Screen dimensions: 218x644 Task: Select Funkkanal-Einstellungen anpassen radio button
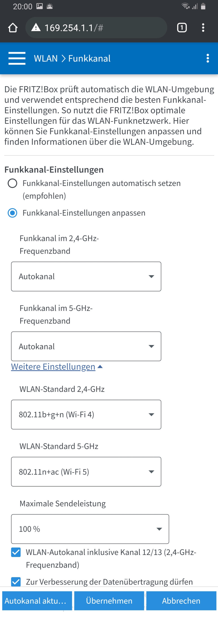(x=12, y=213)
